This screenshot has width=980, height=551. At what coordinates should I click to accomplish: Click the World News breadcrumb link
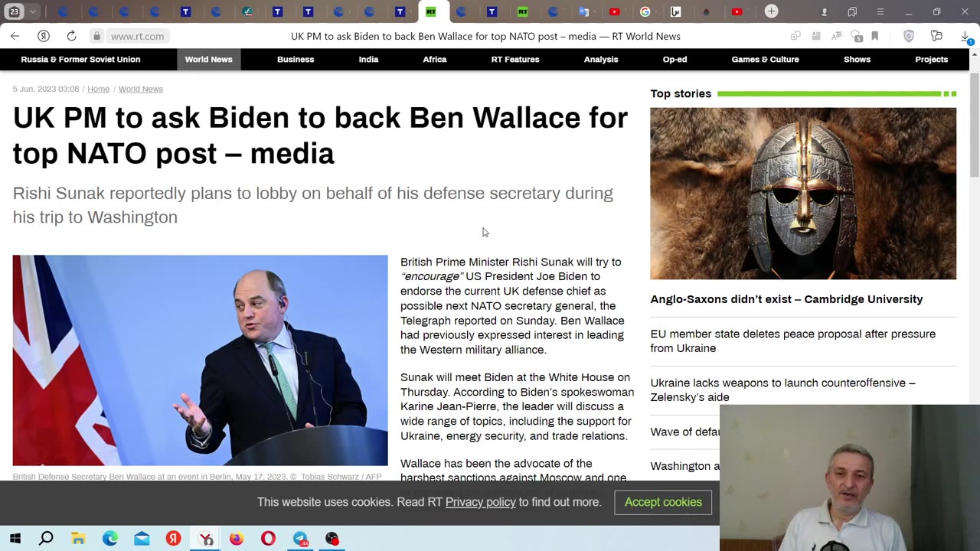click(x=141, y=89)
